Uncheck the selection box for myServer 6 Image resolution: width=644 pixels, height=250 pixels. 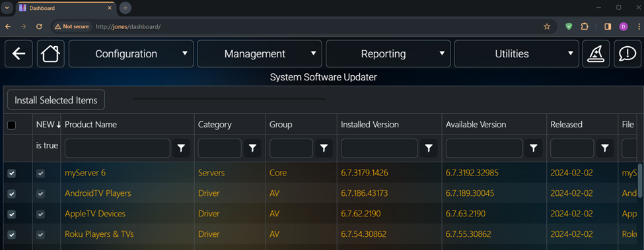pyautogui.click(x=11, y=173)
